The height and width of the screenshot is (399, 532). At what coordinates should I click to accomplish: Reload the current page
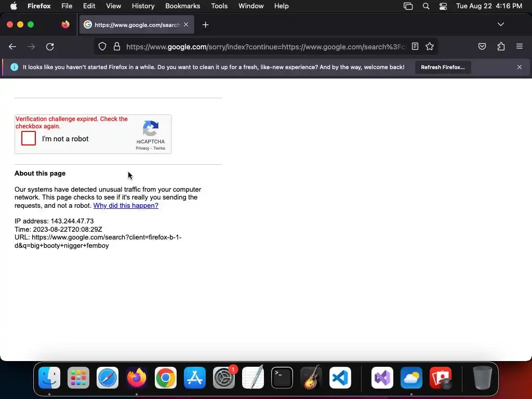50,47
